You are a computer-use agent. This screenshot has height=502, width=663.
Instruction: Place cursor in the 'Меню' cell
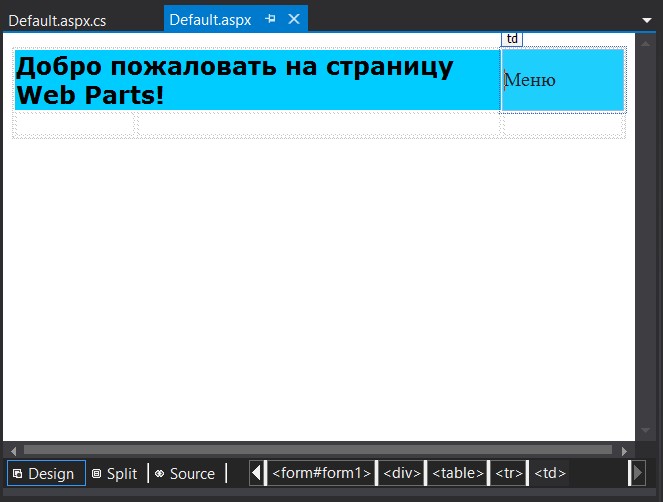pyautogui.click(x=563, y=80)
